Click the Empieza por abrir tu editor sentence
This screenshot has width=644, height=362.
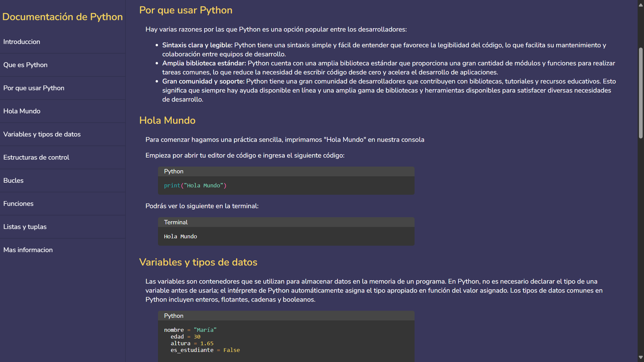(245, 156)
